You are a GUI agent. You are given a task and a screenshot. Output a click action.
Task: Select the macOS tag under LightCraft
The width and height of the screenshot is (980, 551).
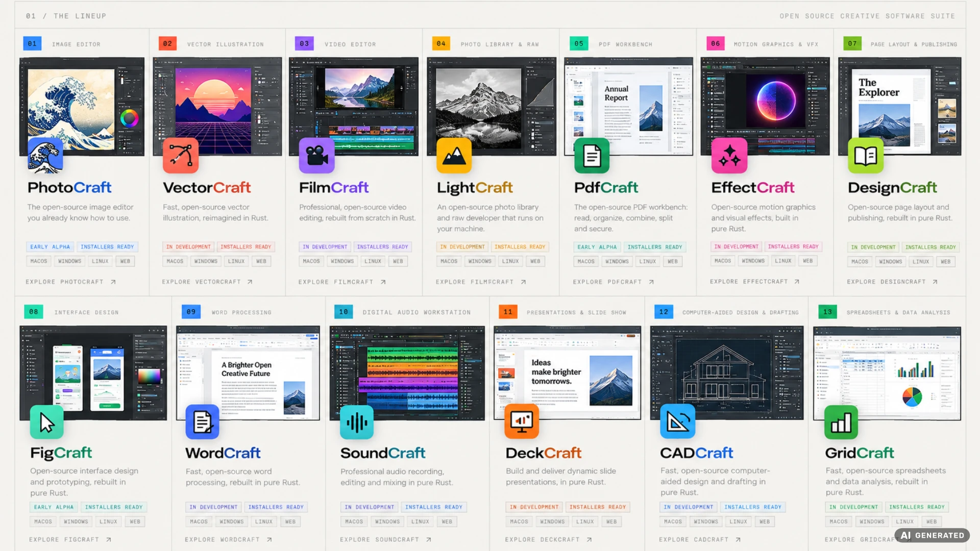pyautogui.click(x=449, y=261)
